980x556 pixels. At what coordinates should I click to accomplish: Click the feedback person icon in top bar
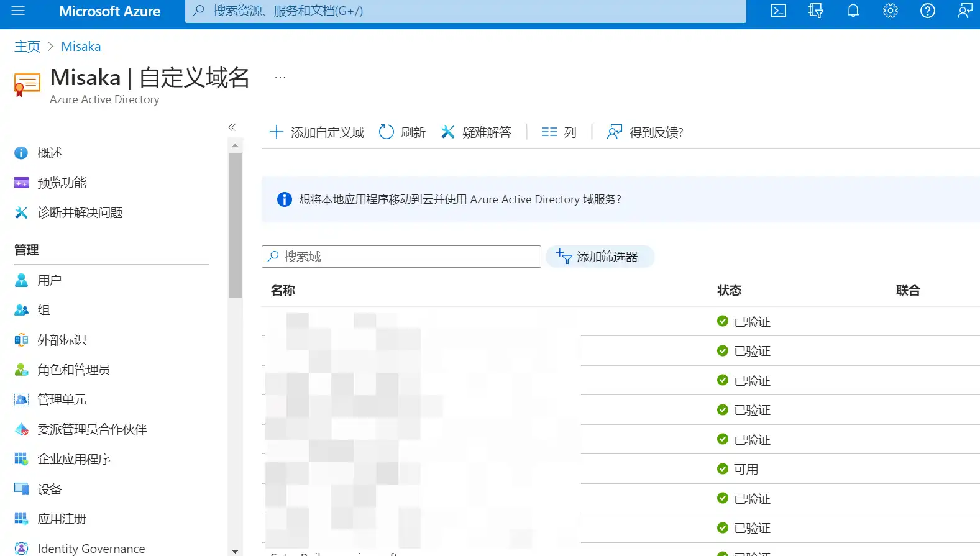pos(965,11)
